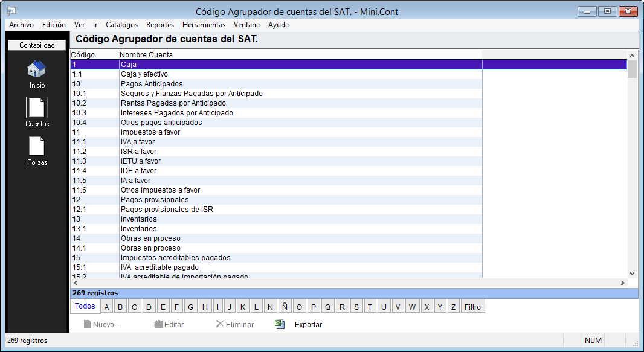Filter accounts by letter J
The image size is (644, 352).
pos(230,307)
